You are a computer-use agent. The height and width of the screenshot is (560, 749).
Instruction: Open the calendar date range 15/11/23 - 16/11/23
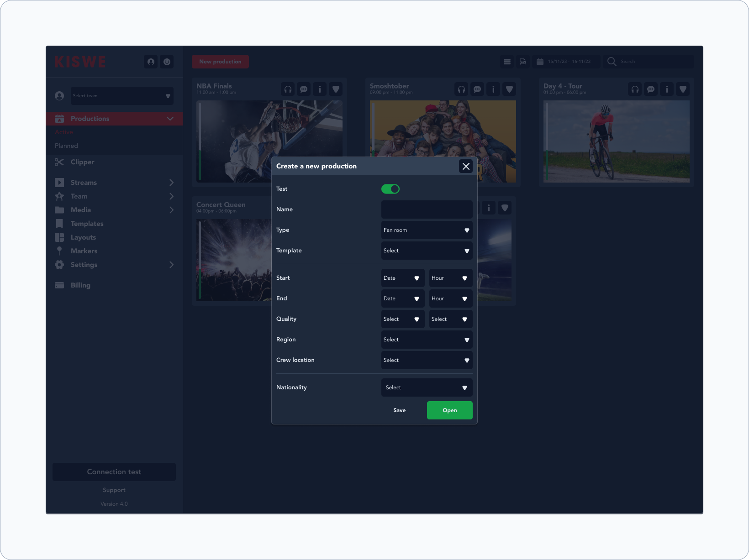click(565, 62)
